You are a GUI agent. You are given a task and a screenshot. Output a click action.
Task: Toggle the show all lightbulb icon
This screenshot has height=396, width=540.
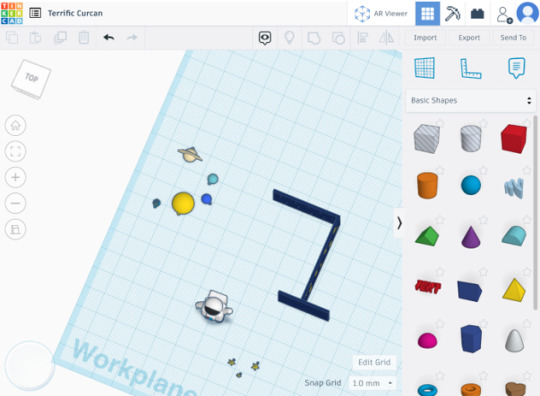tap(289, 38)
